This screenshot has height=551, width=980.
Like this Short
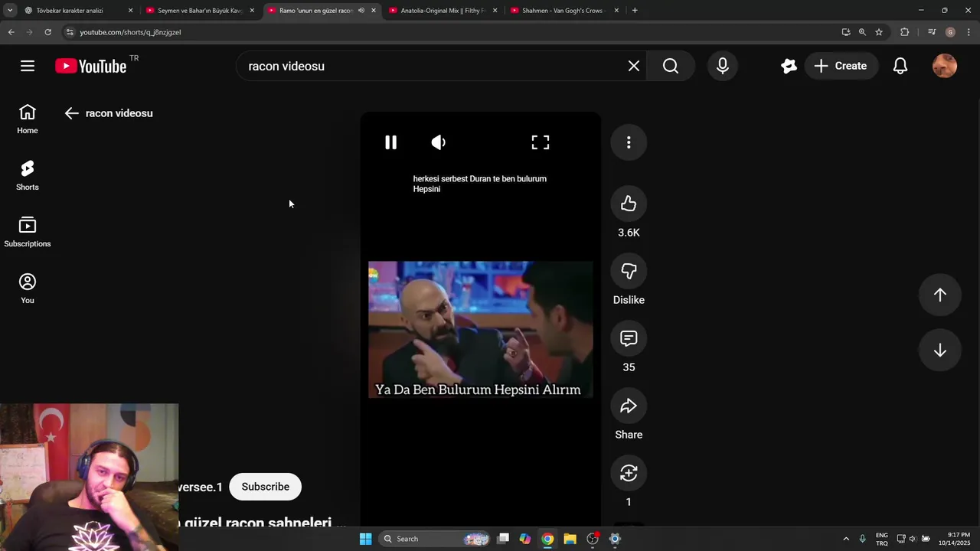[629, 204]
